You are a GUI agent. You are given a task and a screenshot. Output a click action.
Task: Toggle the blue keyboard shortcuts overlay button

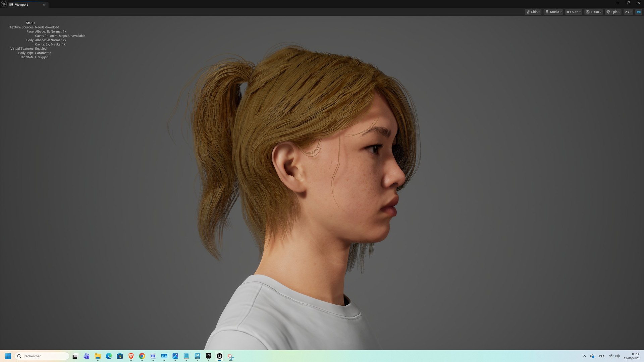pos(639,12)
